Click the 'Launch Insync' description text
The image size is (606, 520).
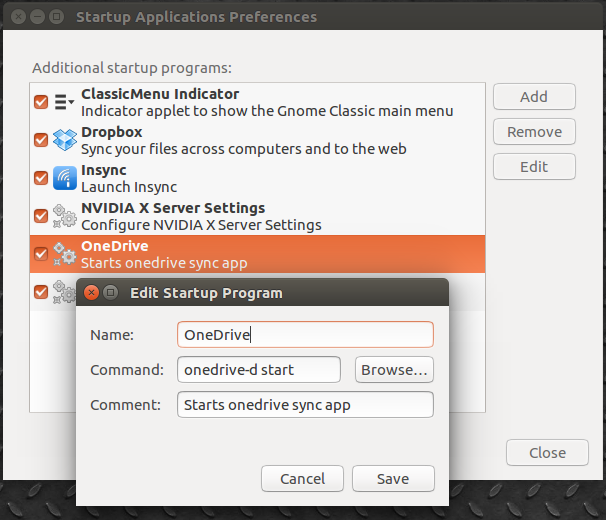click(129, 187)
